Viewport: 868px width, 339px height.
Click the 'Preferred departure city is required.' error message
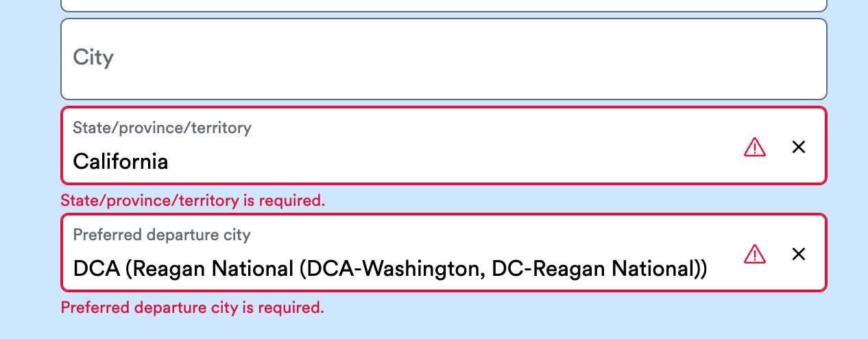tap(193, 307)
